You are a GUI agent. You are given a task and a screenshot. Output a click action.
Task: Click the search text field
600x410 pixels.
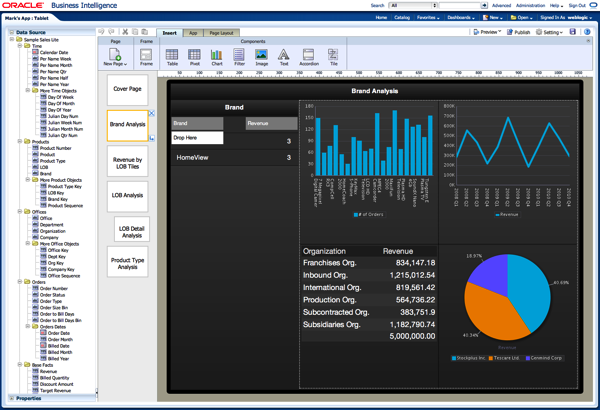[460, 5]
